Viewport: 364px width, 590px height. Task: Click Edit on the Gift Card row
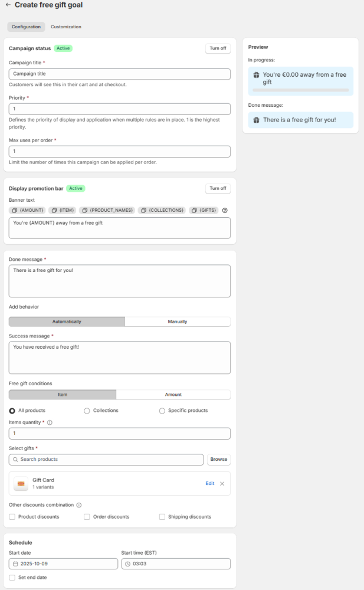209,484
